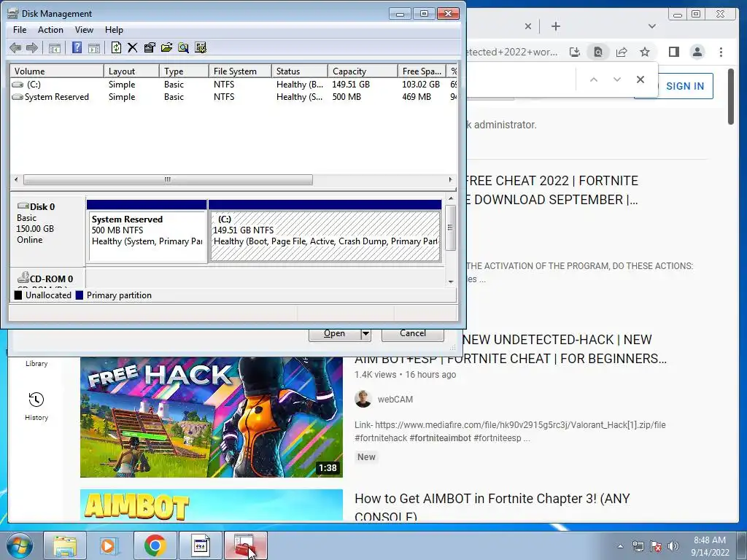Screen dimensions: 747x560
Task: Open the FREE HACK video thumbnail
Action: click(211, 417)
